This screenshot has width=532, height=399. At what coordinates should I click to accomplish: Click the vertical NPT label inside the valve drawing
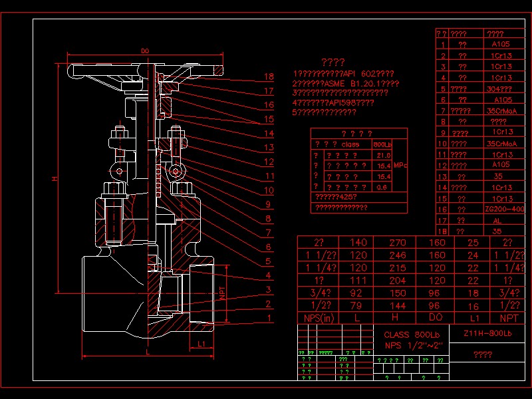[x=222, y=293]
